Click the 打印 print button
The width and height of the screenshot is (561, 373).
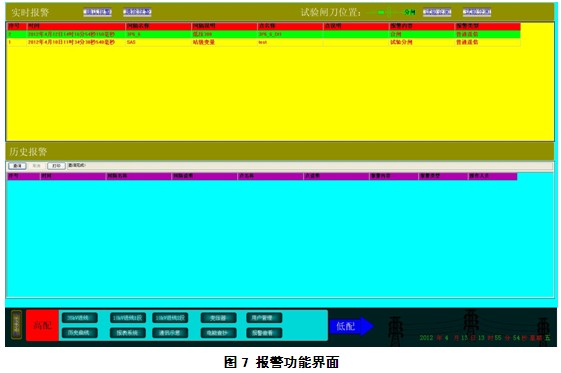[x=57, y=166]
